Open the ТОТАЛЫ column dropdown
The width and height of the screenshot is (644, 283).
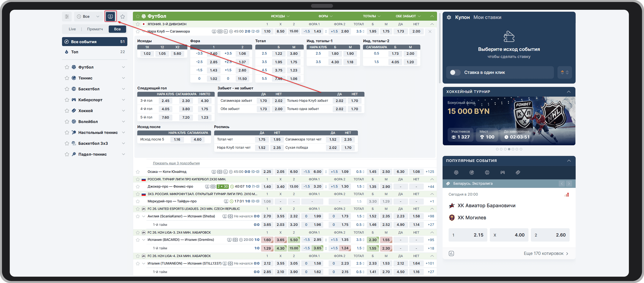tap(372, 16)
